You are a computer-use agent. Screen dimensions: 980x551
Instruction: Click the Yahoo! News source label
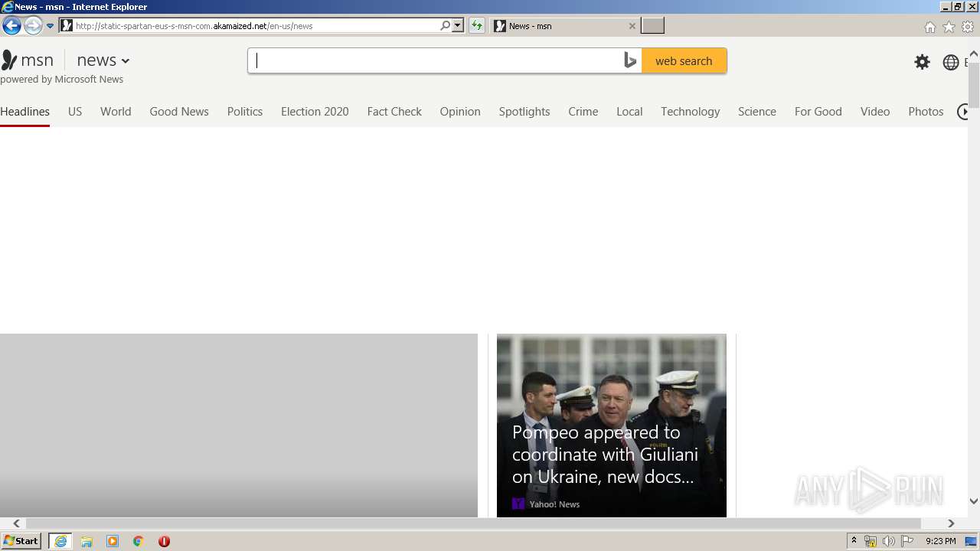[554, 504]
